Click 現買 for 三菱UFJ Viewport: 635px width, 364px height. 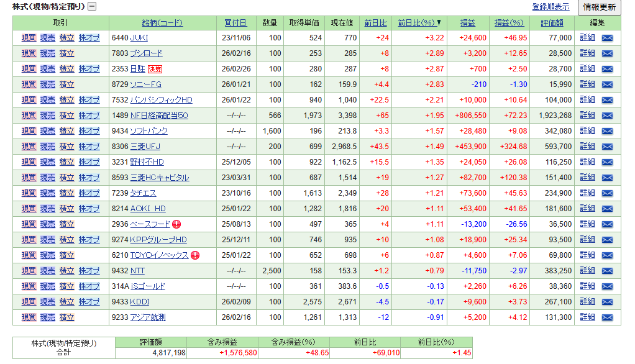pos(29,147)
